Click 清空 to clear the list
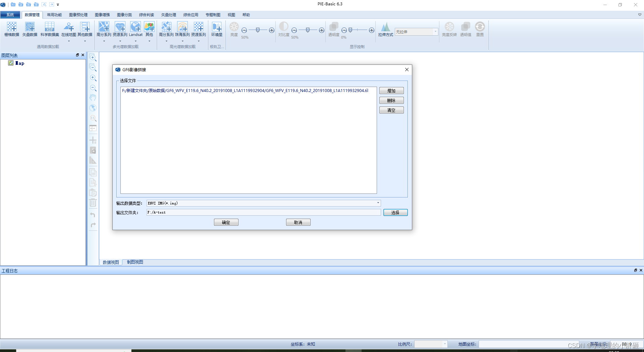Image resolution: width=644 pixels, height=352 pixels. click(391, 110)
